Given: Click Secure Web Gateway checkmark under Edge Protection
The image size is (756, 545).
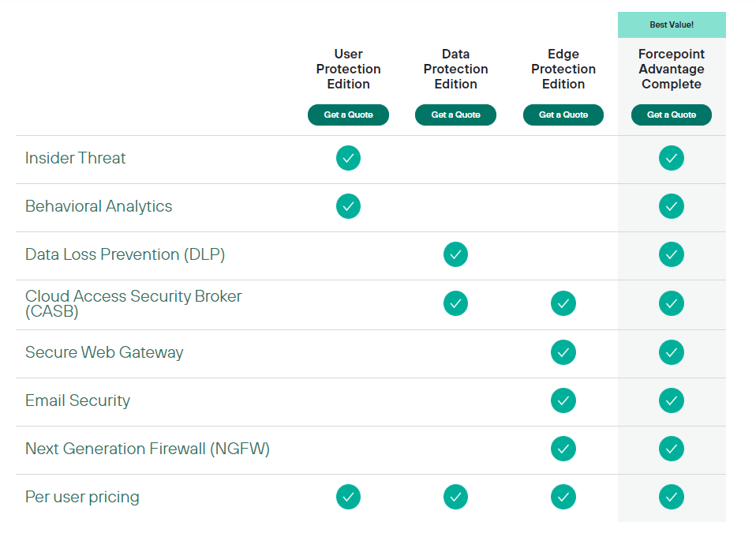Looking at the screenshot, I should (563, 352).
